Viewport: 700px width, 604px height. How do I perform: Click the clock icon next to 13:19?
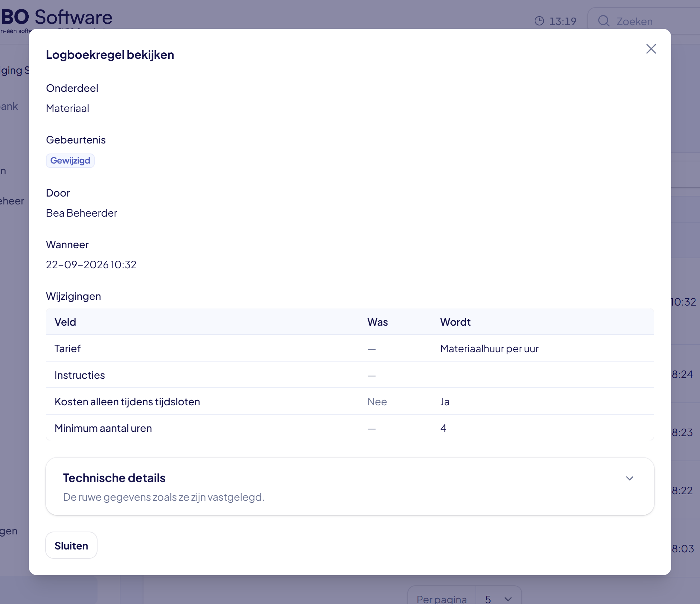click(539, 21)
